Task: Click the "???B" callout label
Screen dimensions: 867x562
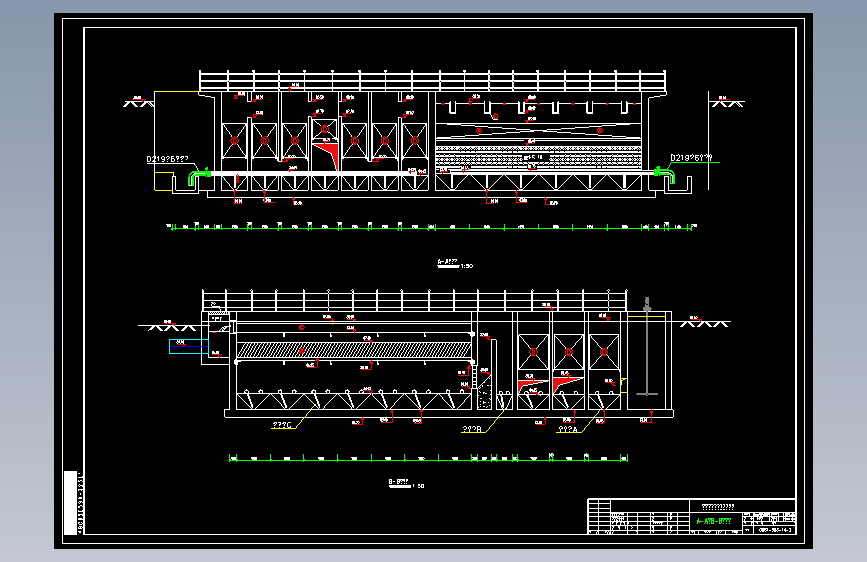Action: pyautogui.click(x=472, y=429)
